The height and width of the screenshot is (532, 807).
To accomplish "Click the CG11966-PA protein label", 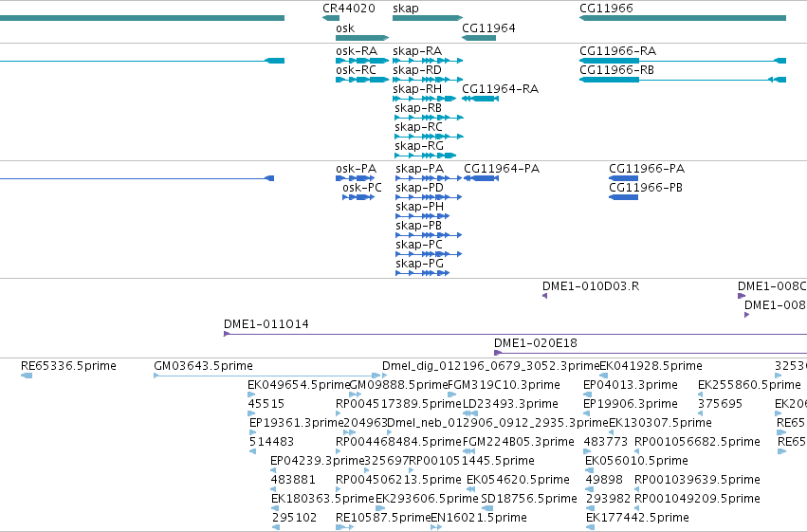I will 647,169.
